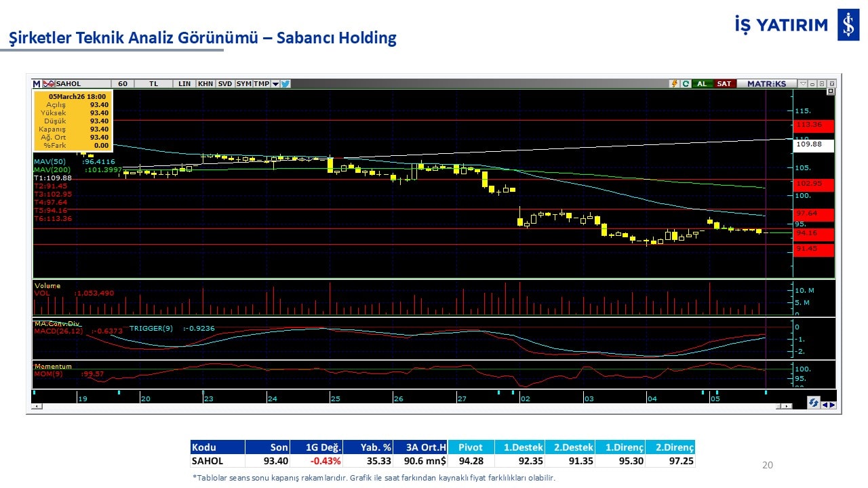Select the SYM toolbar item
868x488 pixels.
pos(243,84)
